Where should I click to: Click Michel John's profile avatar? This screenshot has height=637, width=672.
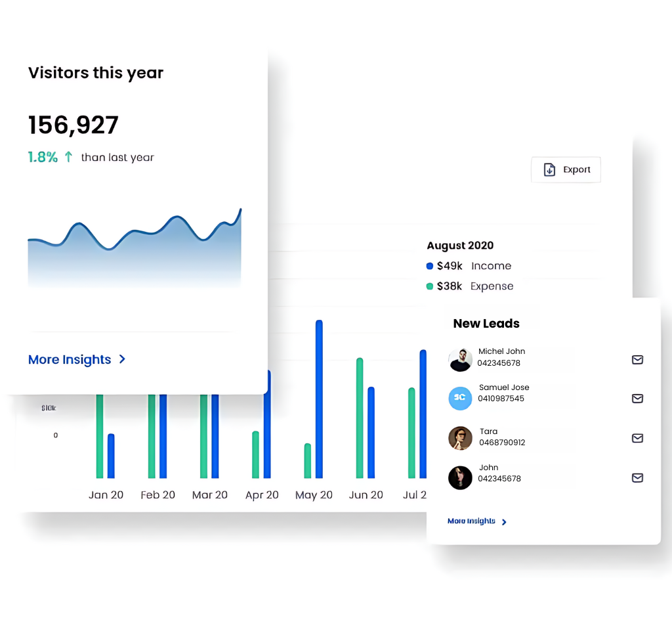pyautogui.click(x=460, y=360)
